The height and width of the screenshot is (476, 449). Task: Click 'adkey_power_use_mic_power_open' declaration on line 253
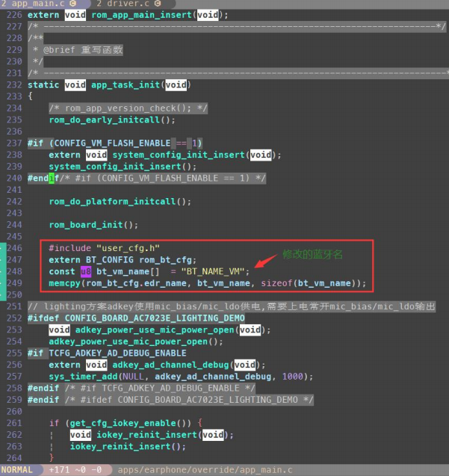[x=155, y=330]
